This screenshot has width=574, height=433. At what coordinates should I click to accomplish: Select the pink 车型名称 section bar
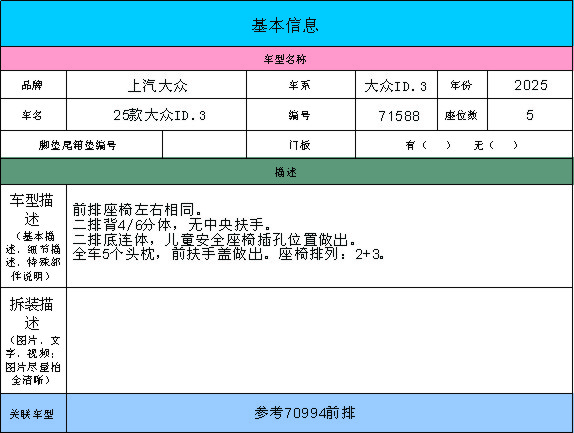click(286, 59)
